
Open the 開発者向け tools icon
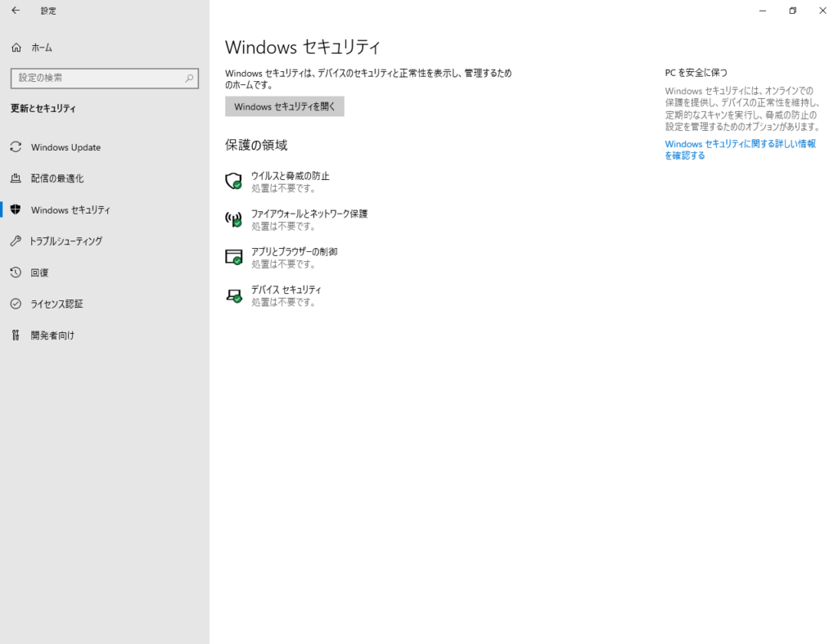16,336
